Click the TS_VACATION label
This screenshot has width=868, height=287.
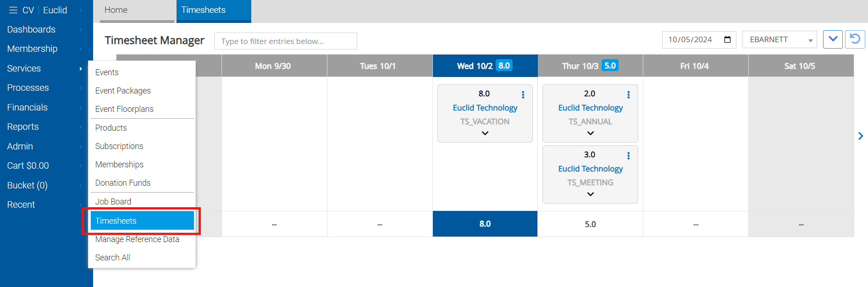485,121
